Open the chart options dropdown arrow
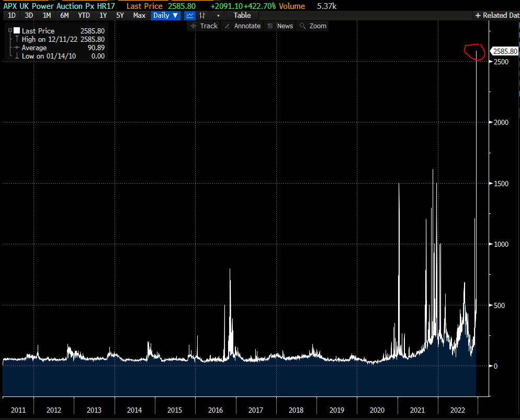 coord(218,15)
